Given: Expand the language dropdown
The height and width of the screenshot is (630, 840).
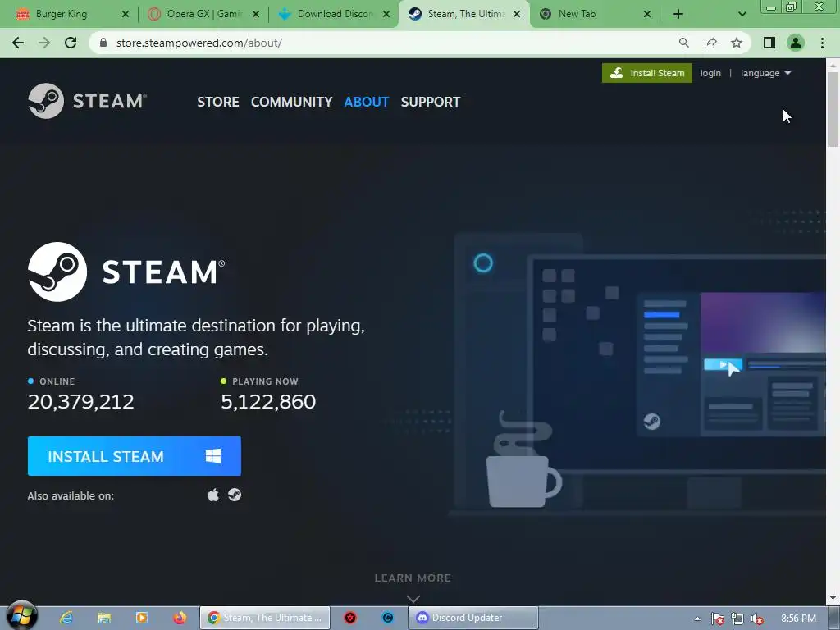Looking at the screenshot, I should point(765,73).
